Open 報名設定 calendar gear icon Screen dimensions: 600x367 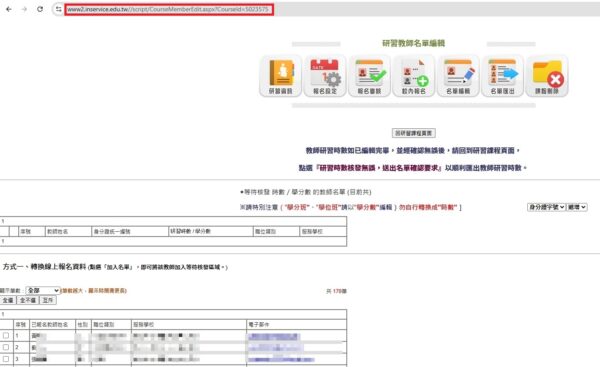[x=325, y=76]
